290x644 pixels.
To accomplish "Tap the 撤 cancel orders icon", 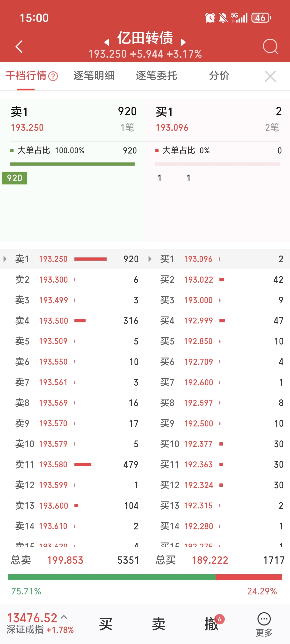I will coord(211,623).
